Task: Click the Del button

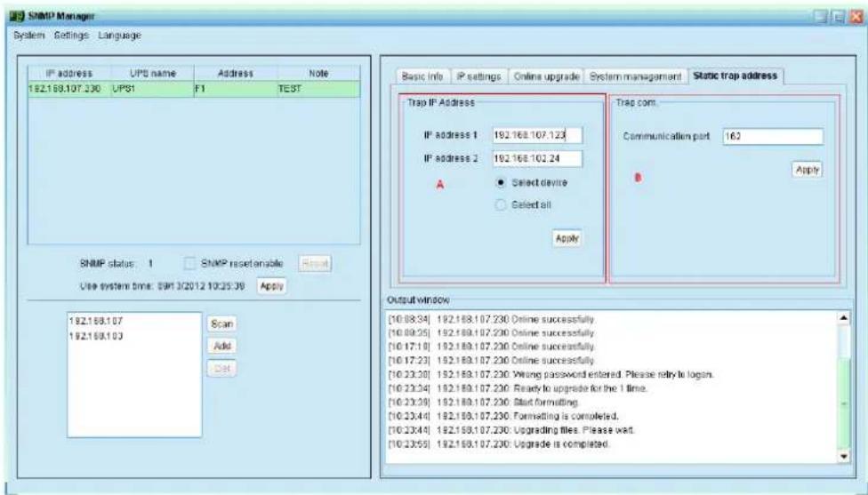Action: click(222, 369)
